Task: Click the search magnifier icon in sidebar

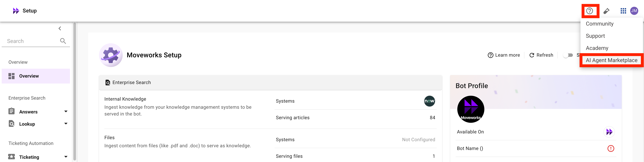Action: point(63,41)
